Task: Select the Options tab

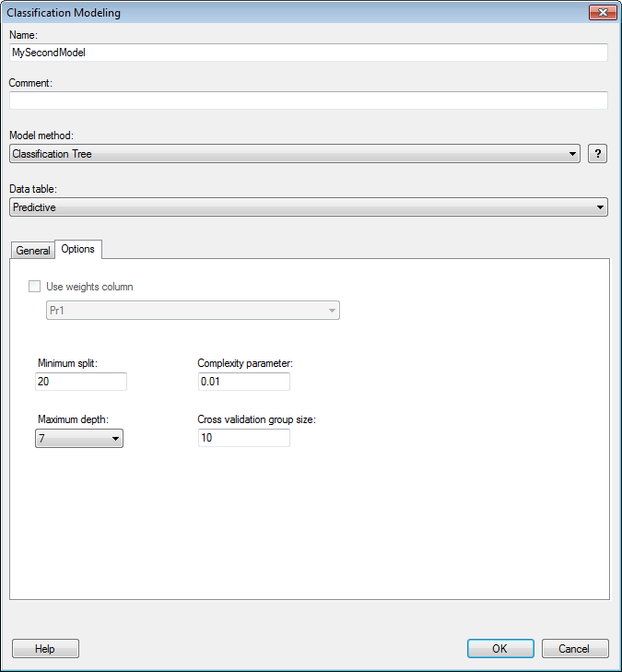Action: point(78,249)
